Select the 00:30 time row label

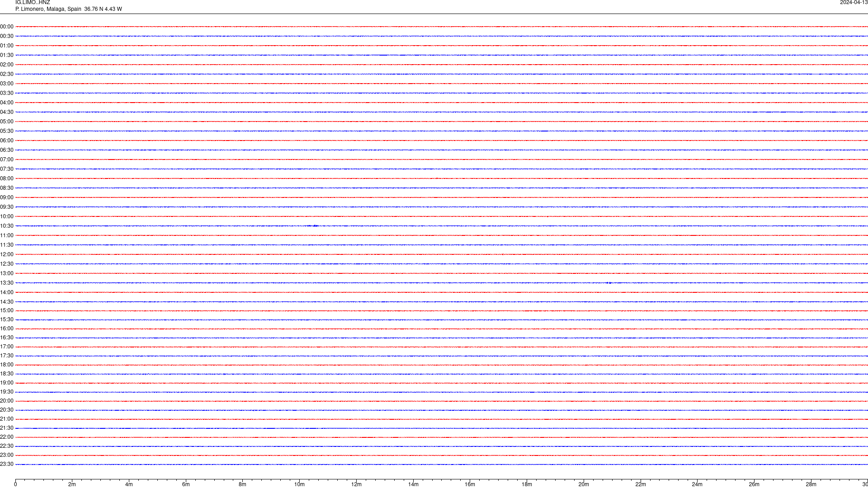coord(7,36)
